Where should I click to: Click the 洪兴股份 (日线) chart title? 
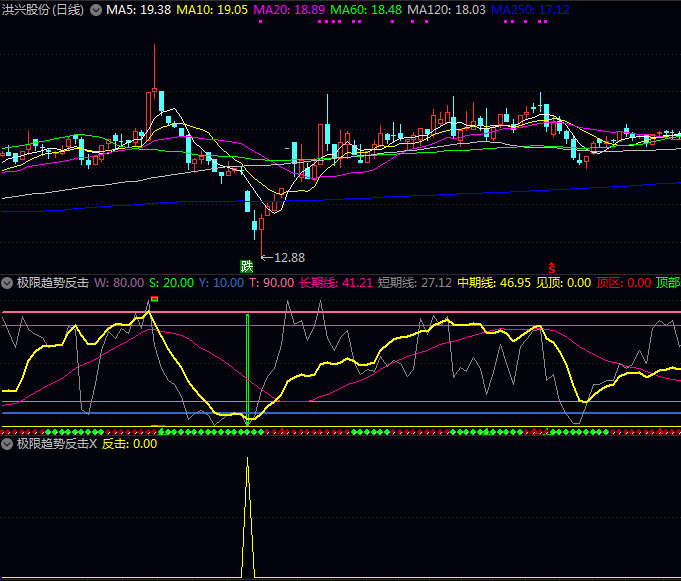[x=43, y=10]
